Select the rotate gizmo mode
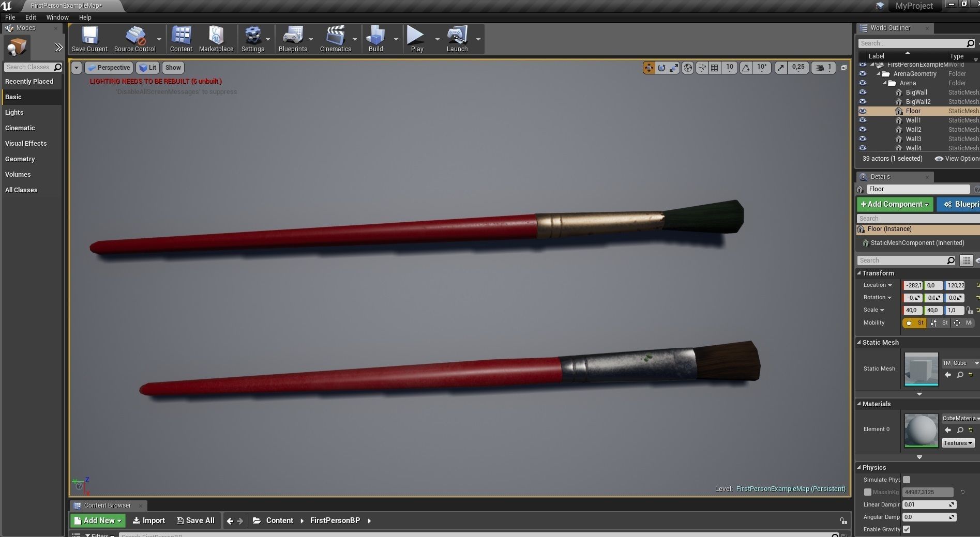Screen dimensions: 980x537 click(x=661, y=68)
